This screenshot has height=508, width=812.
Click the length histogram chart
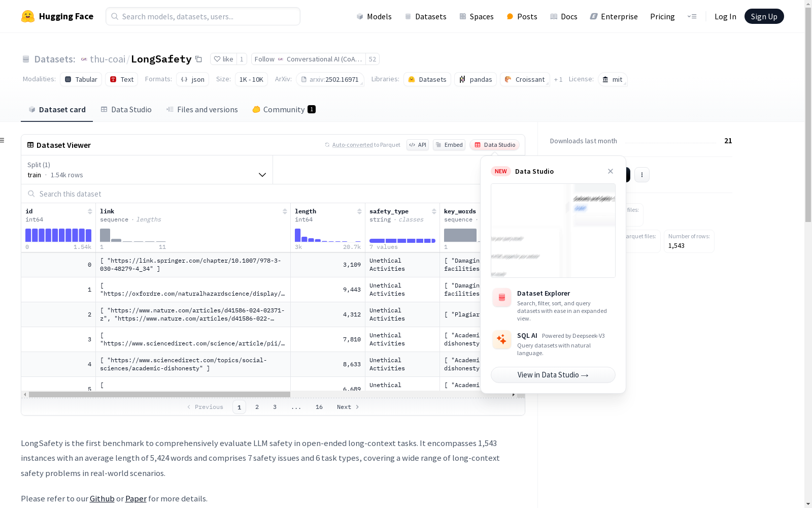(x=328, y=235)
